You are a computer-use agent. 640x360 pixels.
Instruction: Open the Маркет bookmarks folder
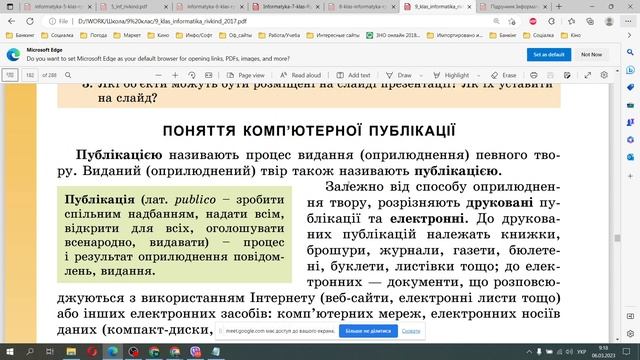pos(127,36)
